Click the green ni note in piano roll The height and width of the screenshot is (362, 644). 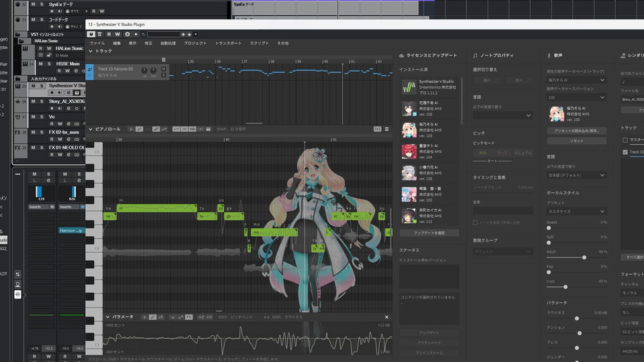[156, 208]
